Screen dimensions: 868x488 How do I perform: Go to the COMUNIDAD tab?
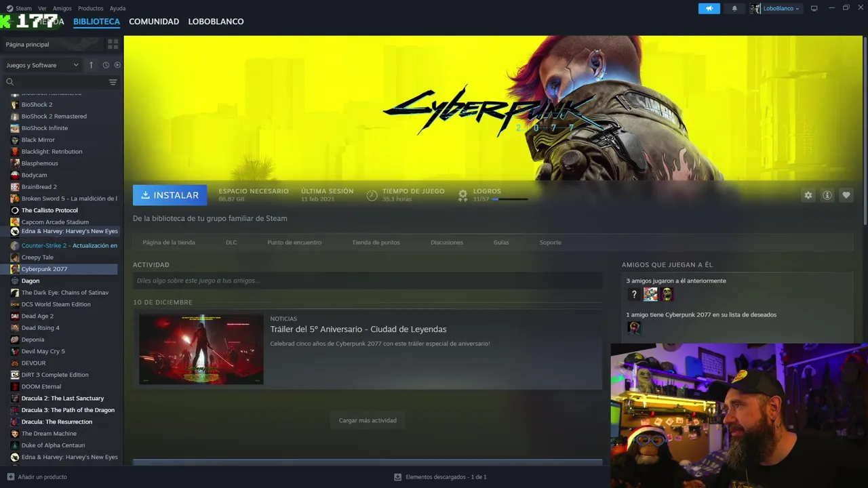coord(154,22)
